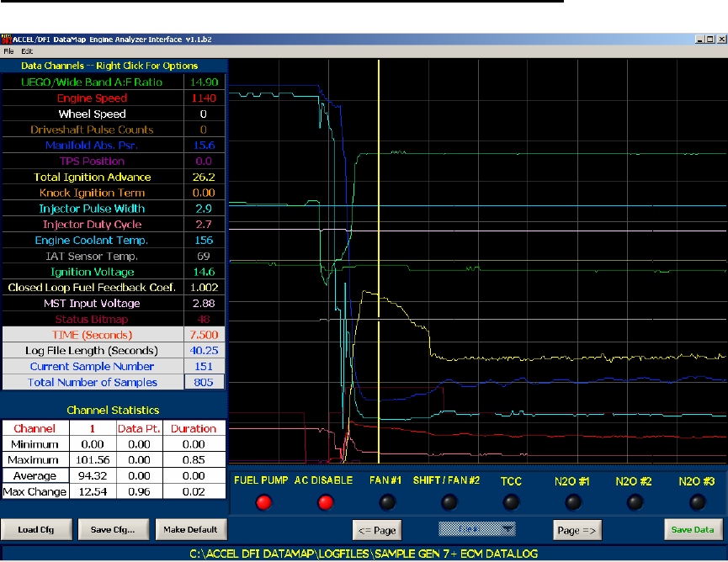Click the TIME (Seconds) label
Screen dimensions: 728x562
click(92, 335)
